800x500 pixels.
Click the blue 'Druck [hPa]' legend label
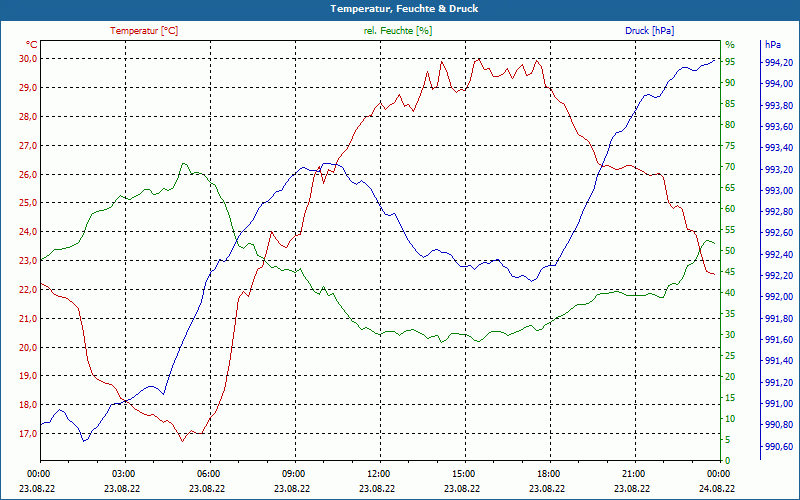coord(649,31)
